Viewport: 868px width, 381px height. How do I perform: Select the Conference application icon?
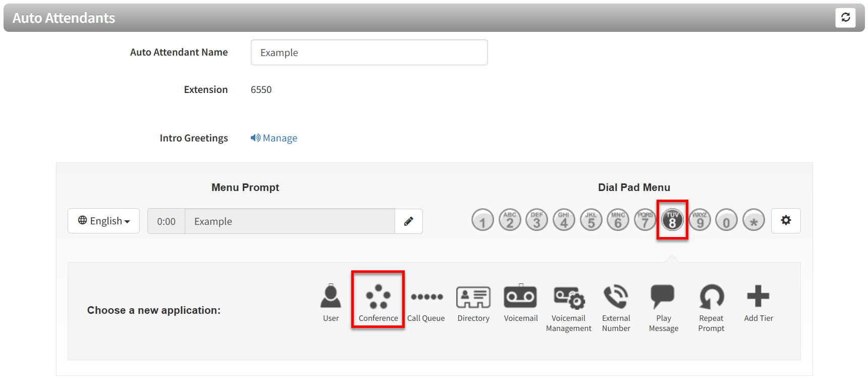tap(378, 297)
